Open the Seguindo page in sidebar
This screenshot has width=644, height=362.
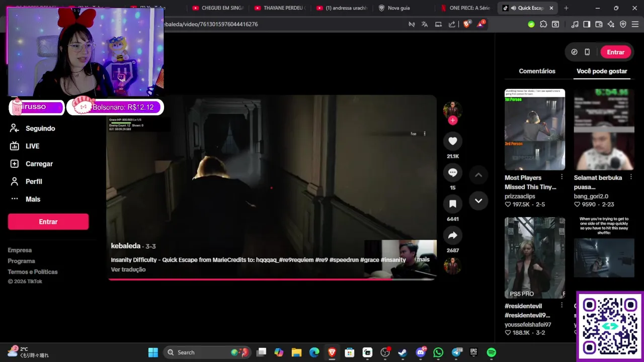coord(40,128)
